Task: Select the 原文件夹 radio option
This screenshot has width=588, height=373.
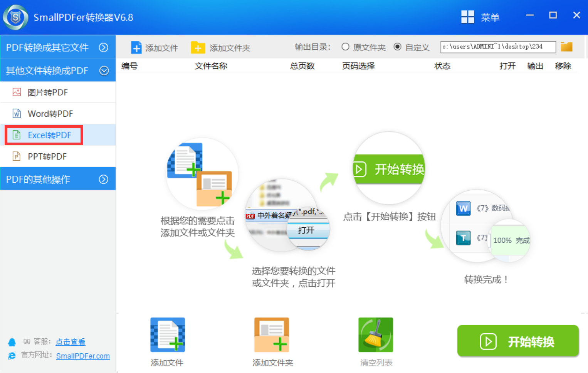Action: click(x=345, y=47)
